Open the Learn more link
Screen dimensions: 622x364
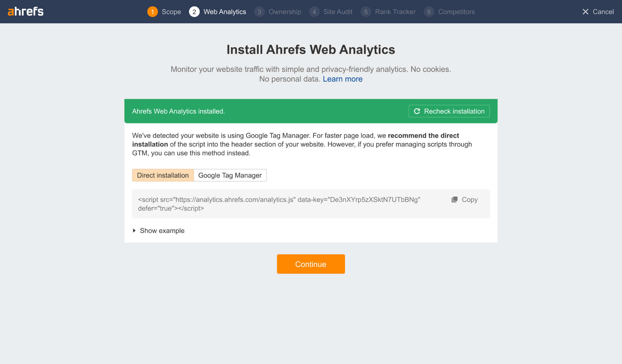[x=343, y=79]
